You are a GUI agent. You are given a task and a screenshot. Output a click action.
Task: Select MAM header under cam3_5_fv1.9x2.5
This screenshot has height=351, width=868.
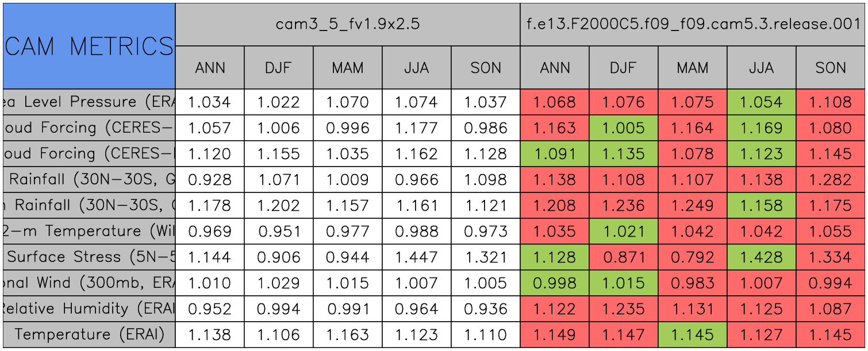(347, 68)
